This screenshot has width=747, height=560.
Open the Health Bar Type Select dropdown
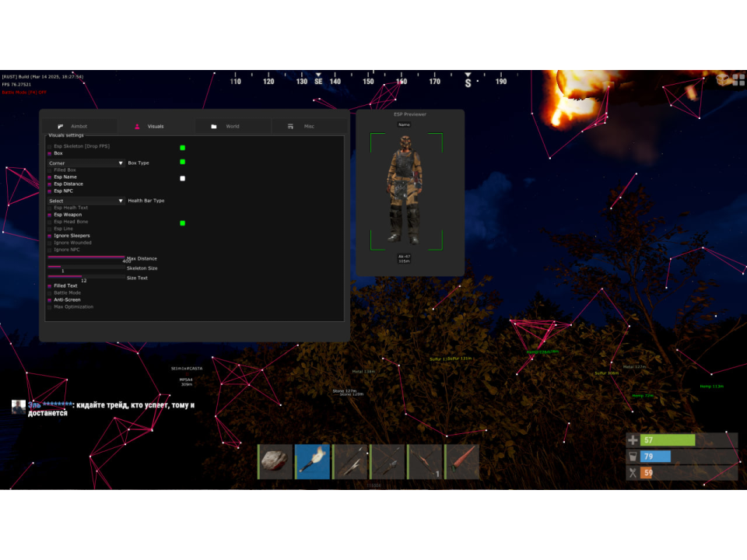click(86, 201)
